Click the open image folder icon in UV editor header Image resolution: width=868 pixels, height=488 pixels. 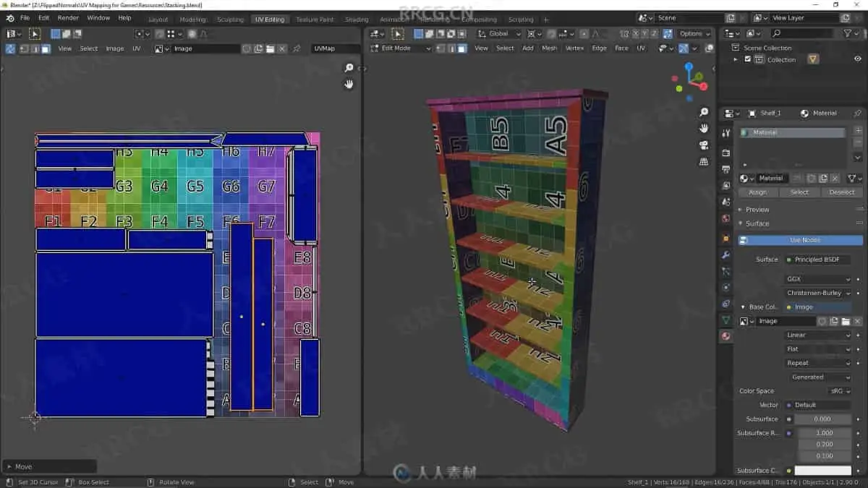click(270, 48)
